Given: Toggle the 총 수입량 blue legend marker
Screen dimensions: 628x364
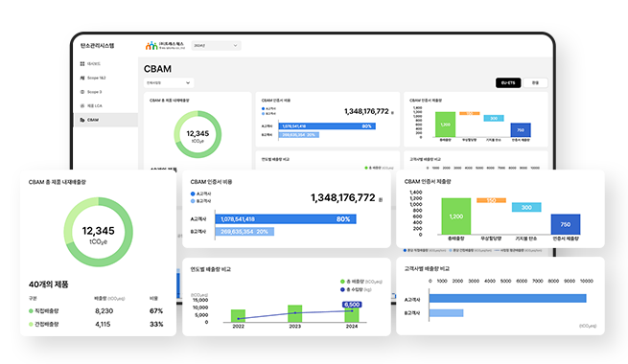Looking at the screenshot, I should click(x=342, y=289).
